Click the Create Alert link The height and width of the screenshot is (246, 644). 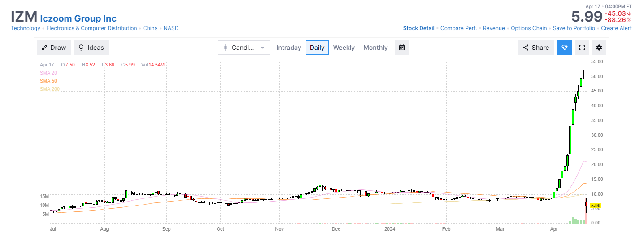(x=616, y=28)
